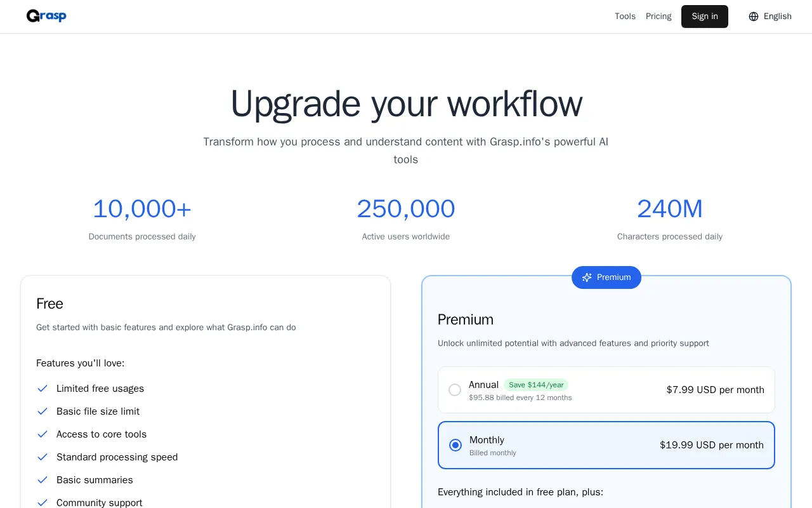Click $95.88 billed every 12 months text
Screen dimensions: 812x508
click(x=520, y=398)
